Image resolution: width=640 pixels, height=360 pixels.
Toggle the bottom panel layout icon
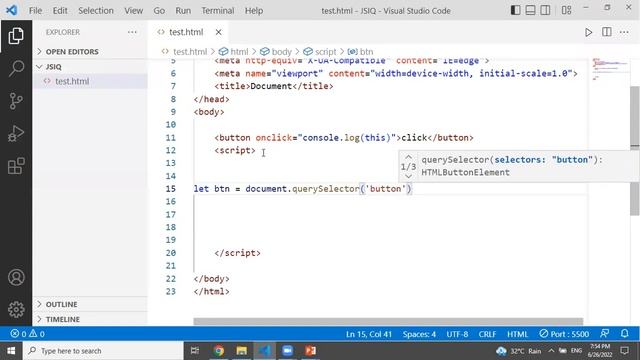530,10
